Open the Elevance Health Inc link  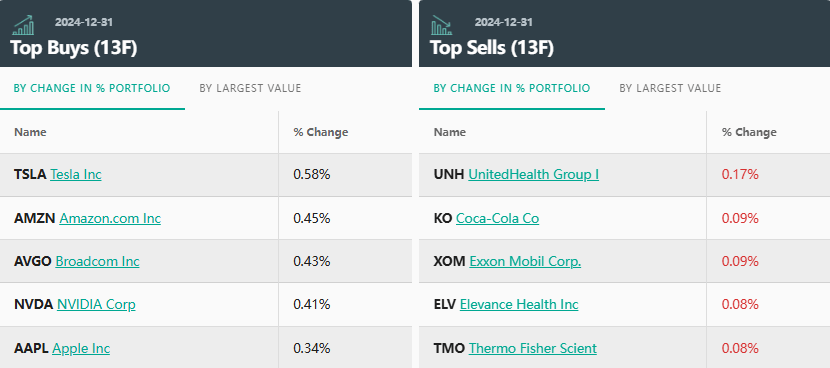click(519, 304)
